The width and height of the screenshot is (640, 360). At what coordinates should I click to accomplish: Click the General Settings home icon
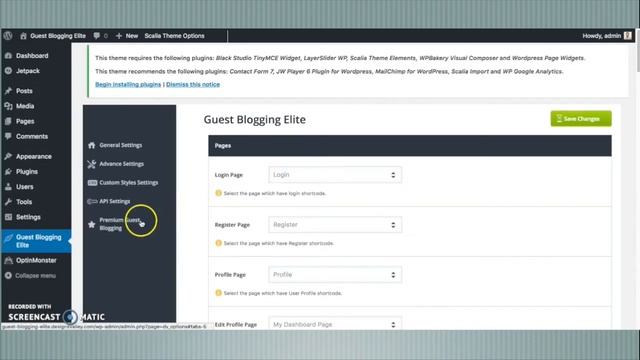(x=92, y=145)
